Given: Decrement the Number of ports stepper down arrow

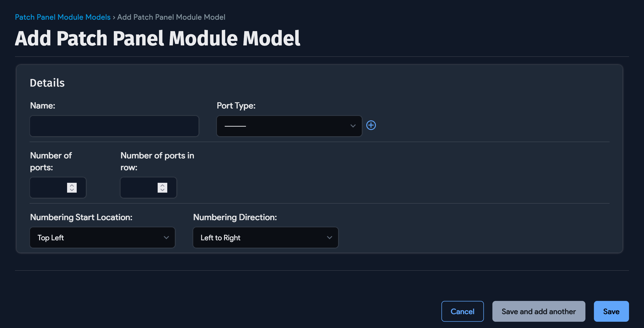Looking at the screenshot, I should (x=72, y=190).
